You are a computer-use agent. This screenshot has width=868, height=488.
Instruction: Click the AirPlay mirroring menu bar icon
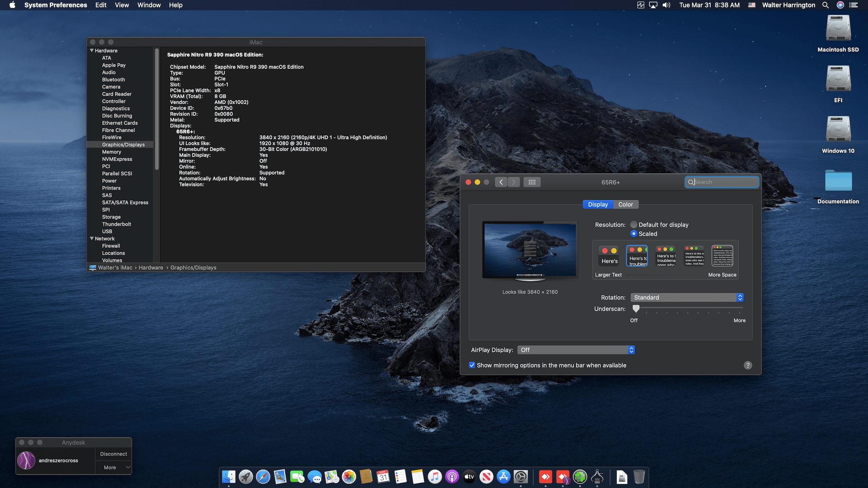(653, 5)
